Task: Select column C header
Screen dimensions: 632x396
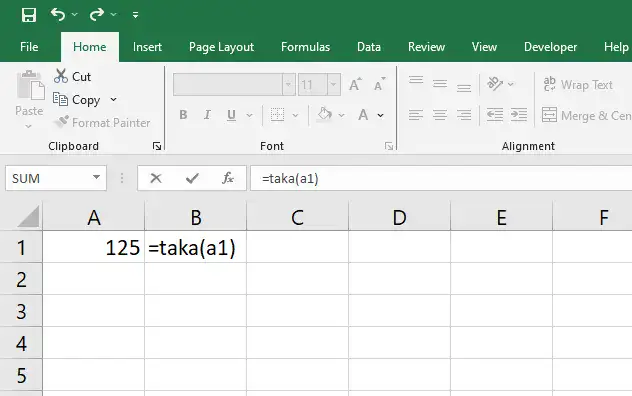Action: pyautogui.click(x=297, y=217)
